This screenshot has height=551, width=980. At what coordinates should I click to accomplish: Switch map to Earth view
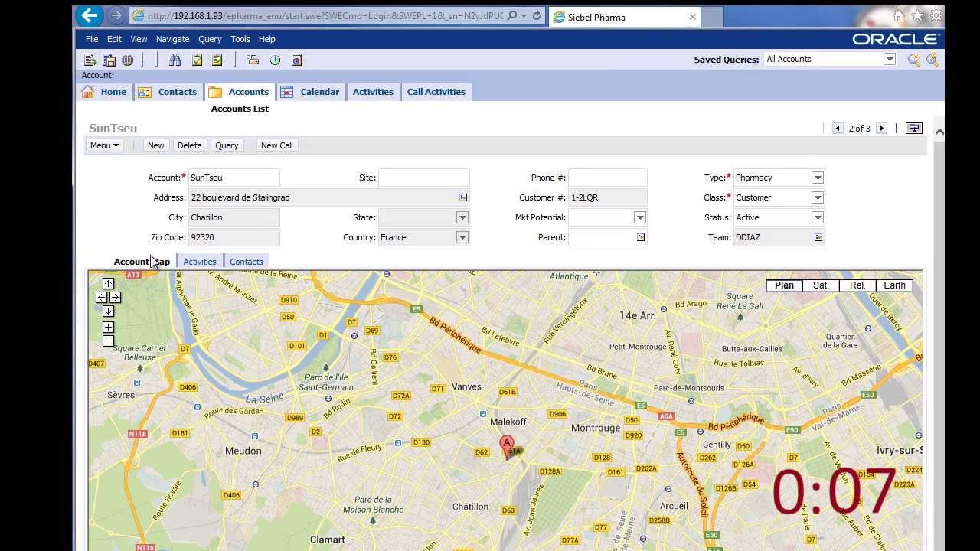pyautogui.click(x=894, y=285)
